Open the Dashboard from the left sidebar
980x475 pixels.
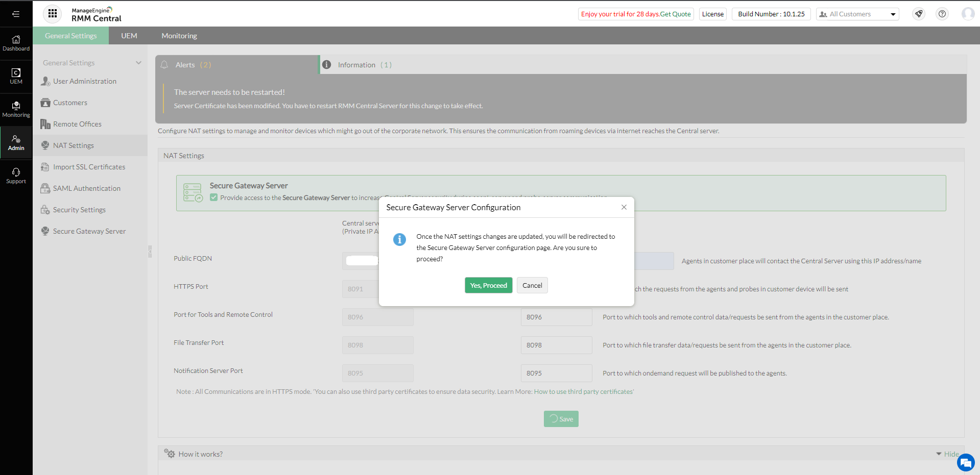(16, 43)
